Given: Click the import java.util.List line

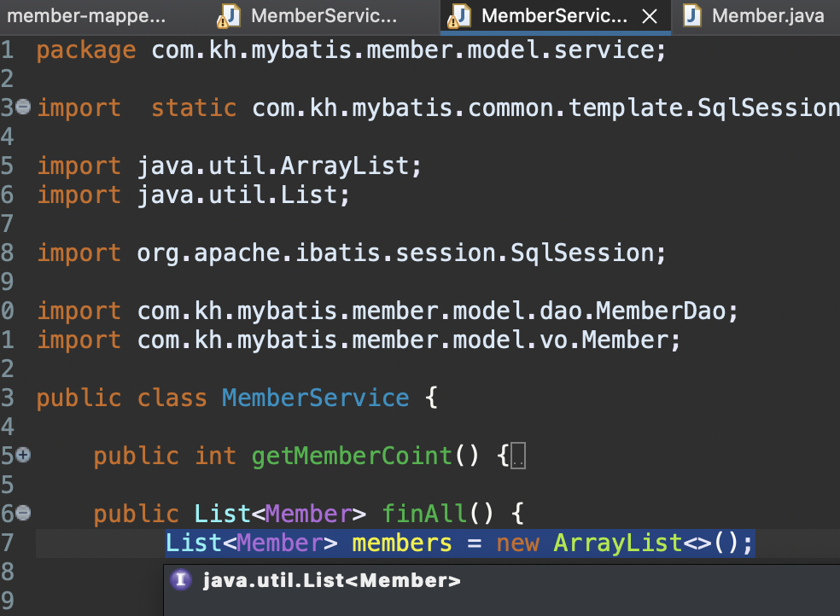Looking at the screenshot, I should click(x=194, y=195).
